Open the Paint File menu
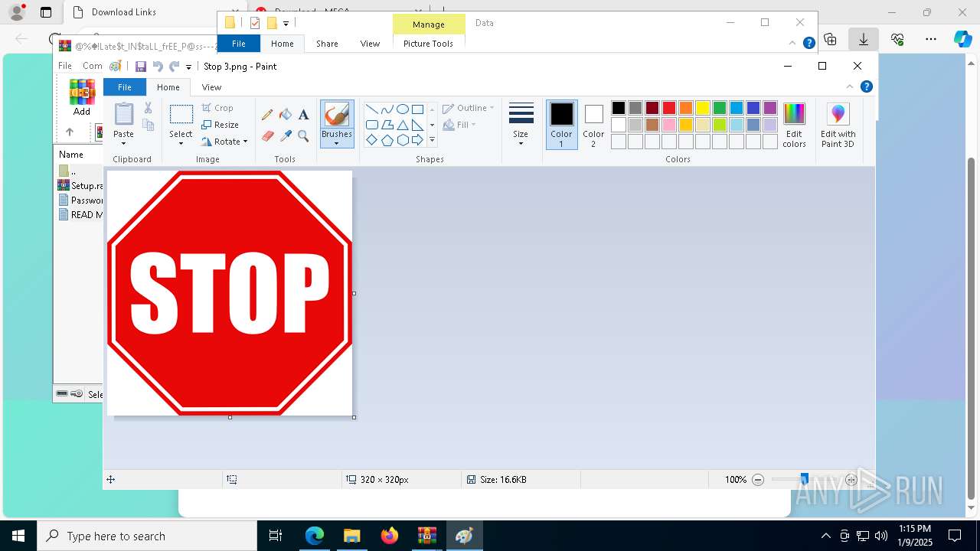 click(124, 87)
